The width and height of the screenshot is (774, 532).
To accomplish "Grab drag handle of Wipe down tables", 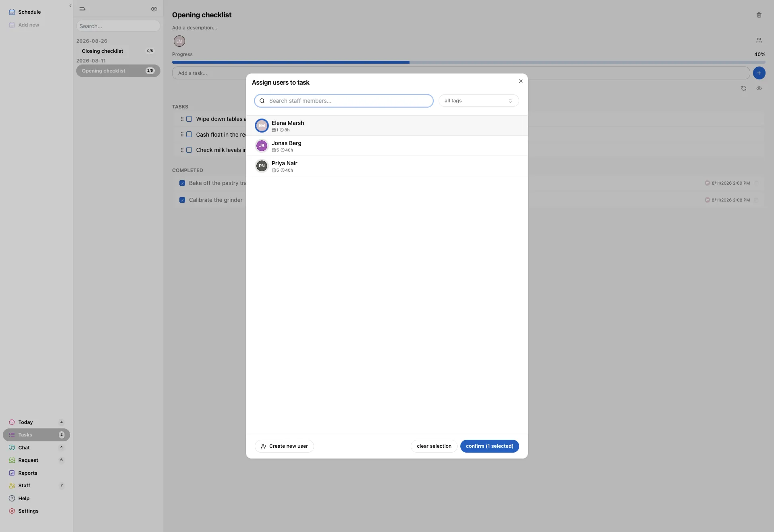I will click(182, 119).
